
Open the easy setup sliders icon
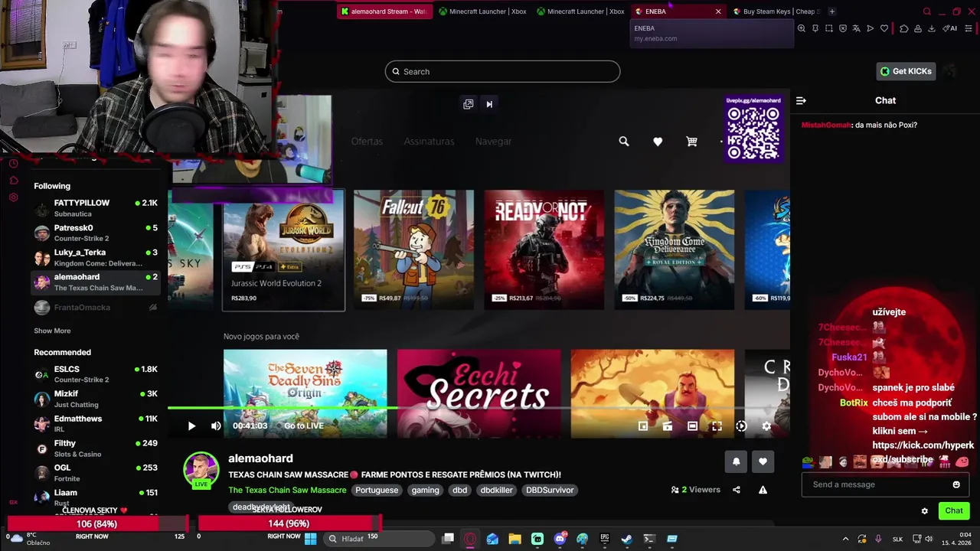click(969, 28)
